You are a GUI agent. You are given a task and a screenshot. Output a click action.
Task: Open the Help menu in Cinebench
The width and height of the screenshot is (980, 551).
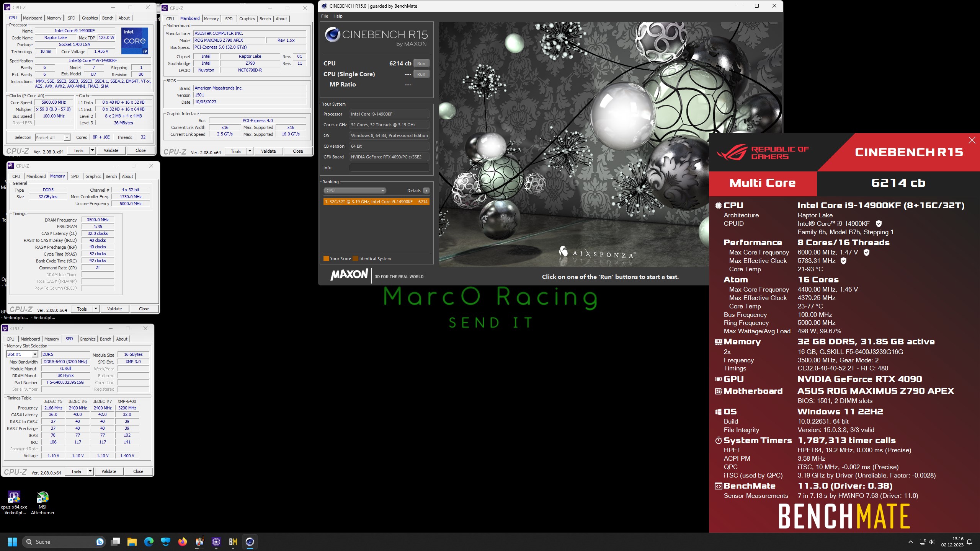tap(338, 16)
